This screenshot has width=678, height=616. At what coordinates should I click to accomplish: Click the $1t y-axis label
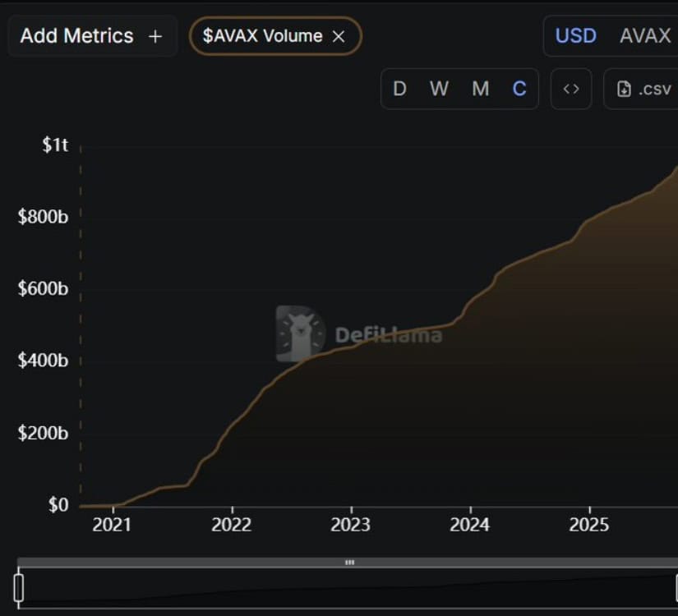coord(55,145)
